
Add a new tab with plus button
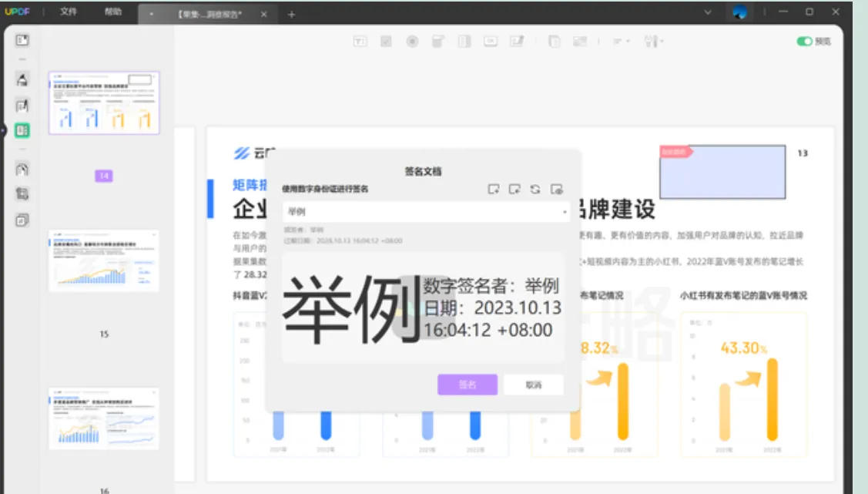coord(292,15)
